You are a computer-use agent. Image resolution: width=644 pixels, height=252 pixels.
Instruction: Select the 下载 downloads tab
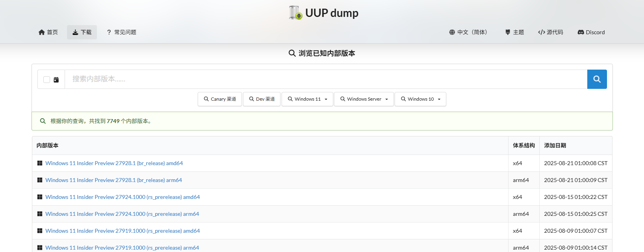click(x=82, y=32)
